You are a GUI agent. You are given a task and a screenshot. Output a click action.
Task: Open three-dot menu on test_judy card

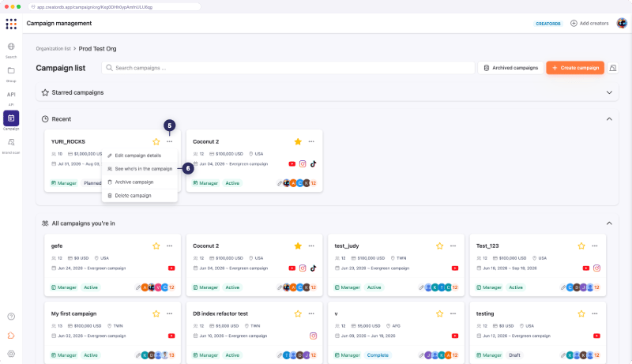[453, 246]
